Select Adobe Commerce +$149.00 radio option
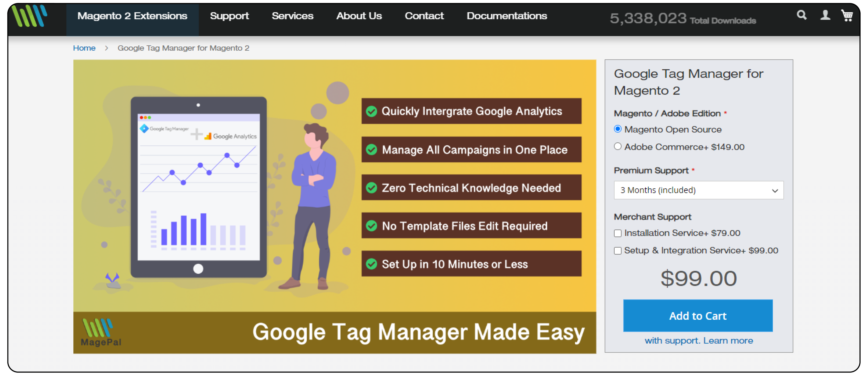 pos(617,146)
